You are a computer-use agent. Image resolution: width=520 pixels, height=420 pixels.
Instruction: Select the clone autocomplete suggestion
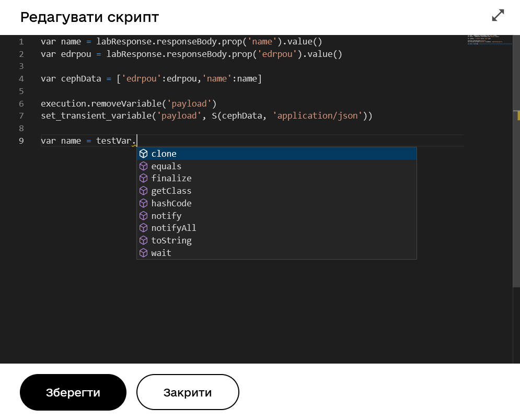click(x=164, y=154)
